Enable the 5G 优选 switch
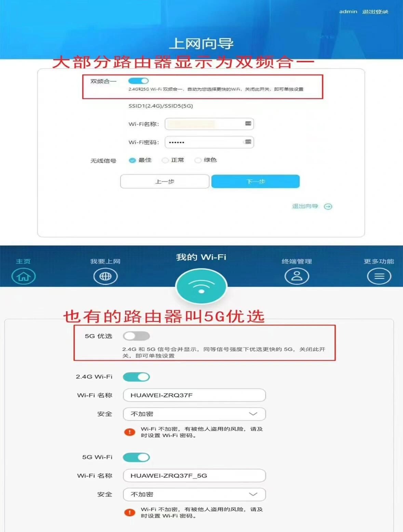This screenshot has height=532, width=403. 136,336
